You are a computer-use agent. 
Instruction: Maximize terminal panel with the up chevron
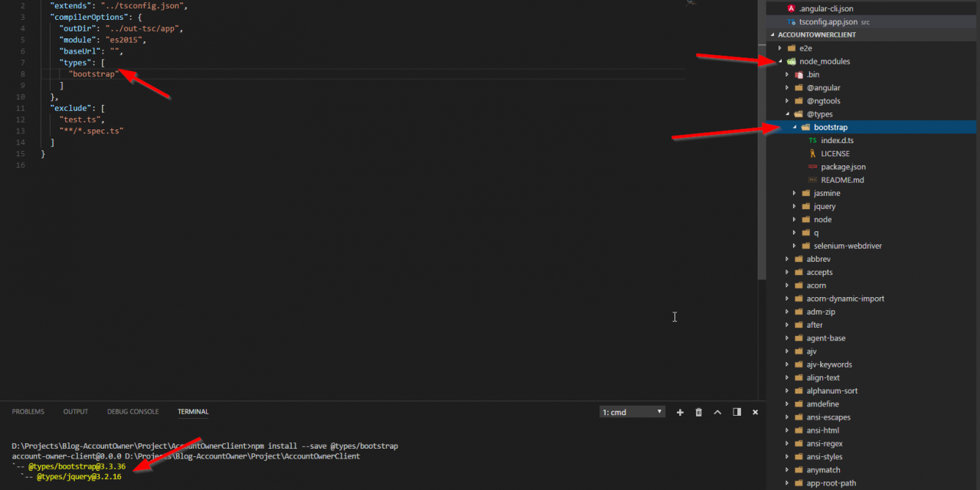coord(717,412)
